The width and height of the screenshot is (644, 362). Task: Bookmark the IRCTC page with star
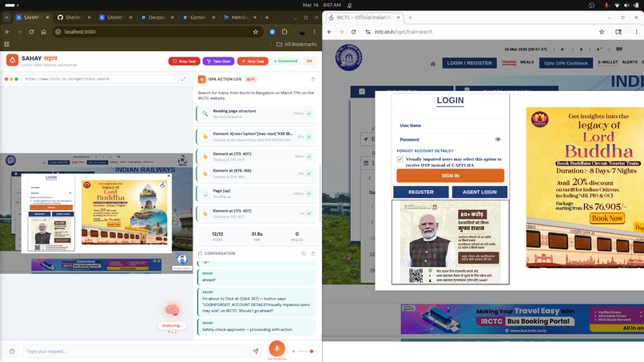tap(602, 32)
